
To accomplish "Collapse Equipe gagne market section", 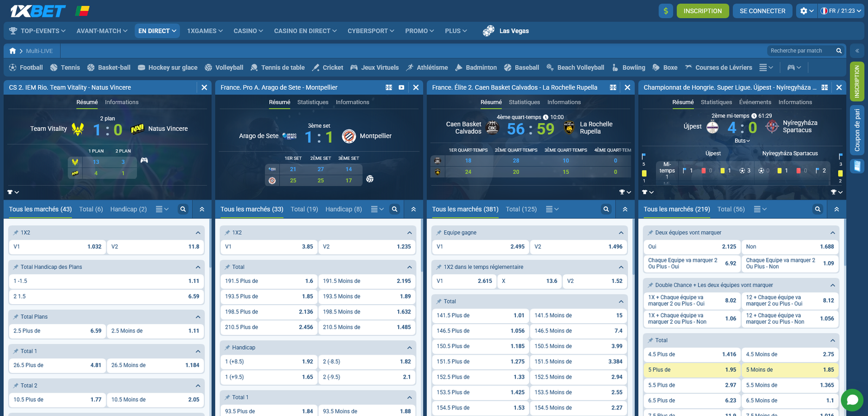I will (621, 232).
